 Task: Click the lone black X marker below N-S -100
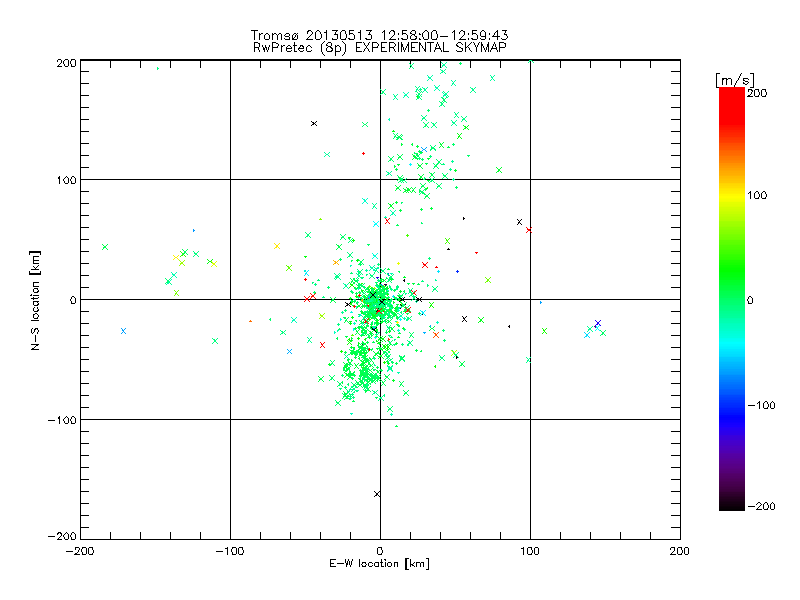(377, 494)
